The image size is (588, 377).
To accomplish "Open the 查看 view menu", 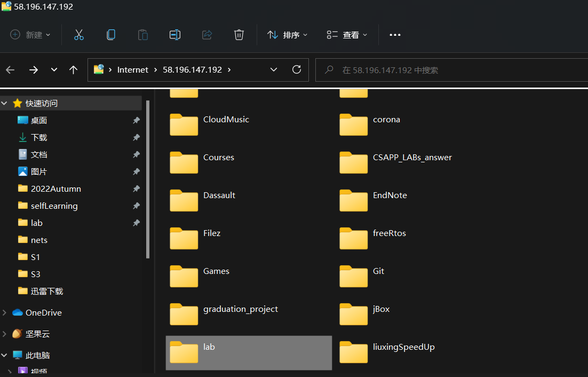I will [x=347, y=35].
